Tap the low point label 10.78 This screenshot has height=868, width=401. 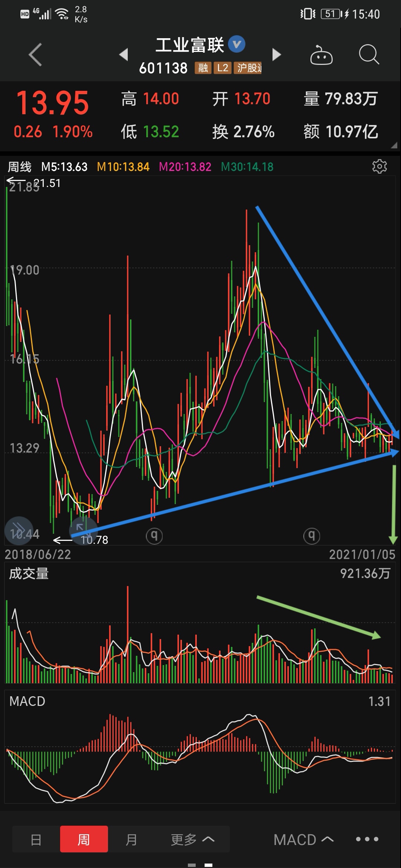click(95, 540)
